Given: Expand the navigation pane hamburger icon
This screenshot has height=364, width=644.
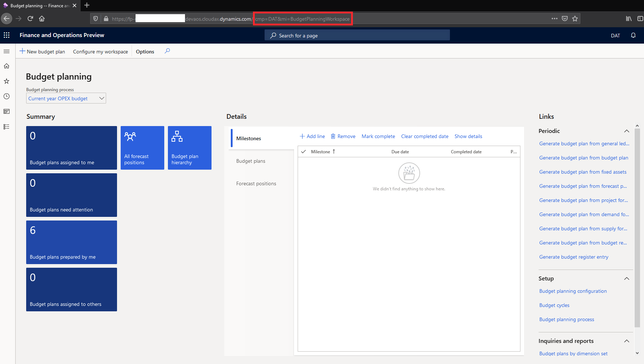Looking at the screenshot, I should [7, 52].
